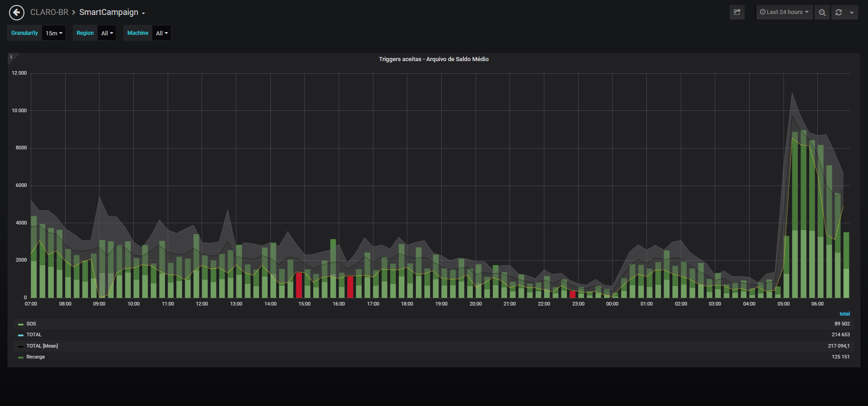Viewport: 868px width, 406px height.
Task: Click the Recarga value 125 151
Action: click(840, 357)
